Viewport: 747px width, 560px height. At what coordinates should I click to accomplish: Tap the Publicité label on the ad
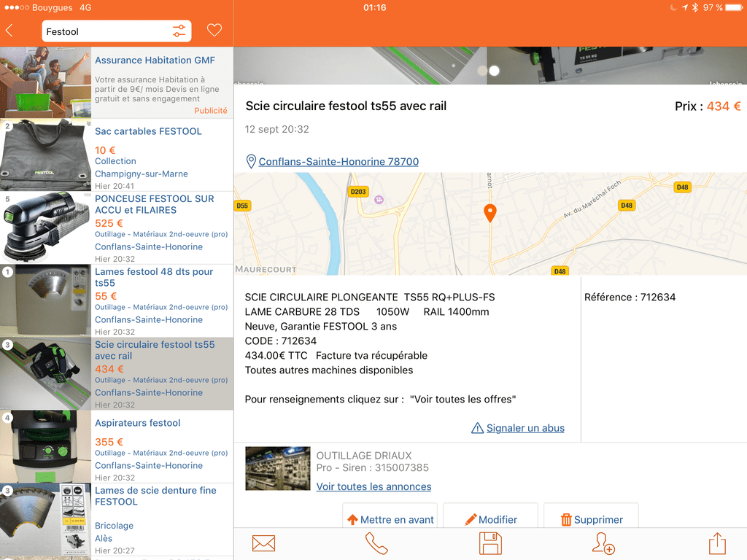coord(211,111)
